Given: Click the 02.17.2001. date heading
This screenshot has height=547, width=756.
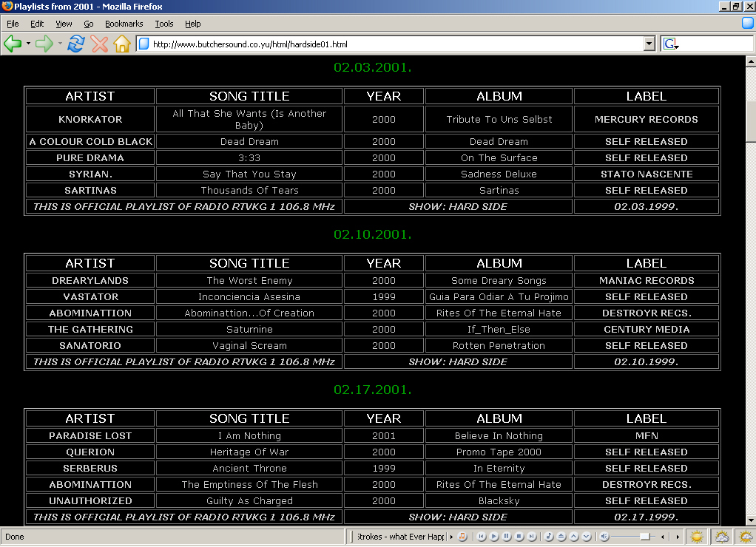Looking at the screenshot, I should click(x=373, y=390).
